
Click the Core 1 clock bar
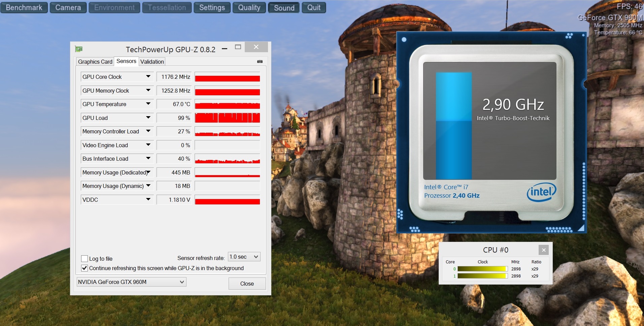[482, 276]
